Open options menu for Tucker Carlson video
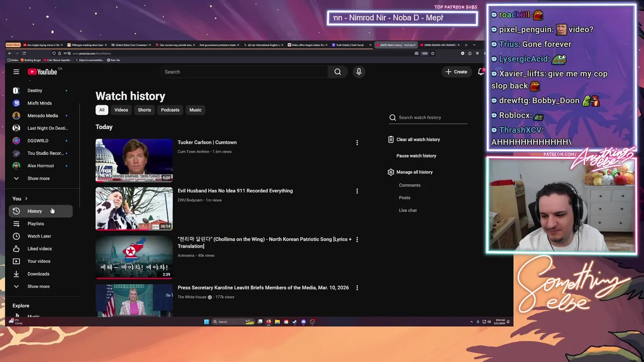 point(357,143)
